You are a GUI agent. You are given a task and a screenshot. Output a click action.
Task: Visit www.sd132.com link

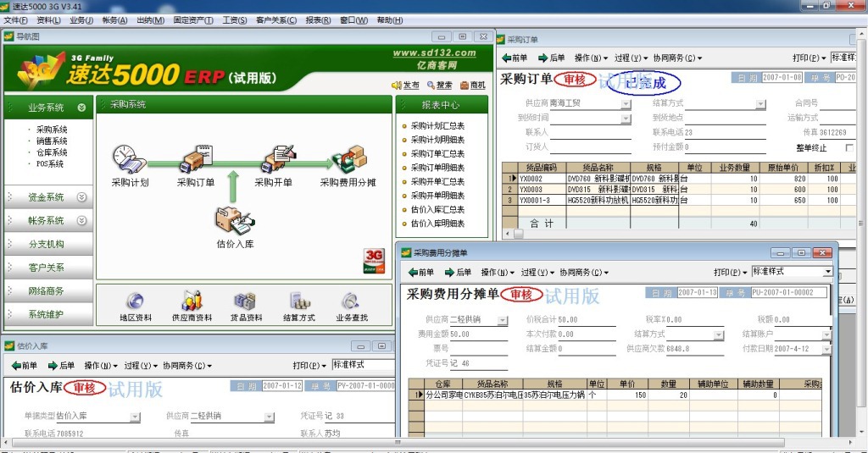tap(435, 52)
